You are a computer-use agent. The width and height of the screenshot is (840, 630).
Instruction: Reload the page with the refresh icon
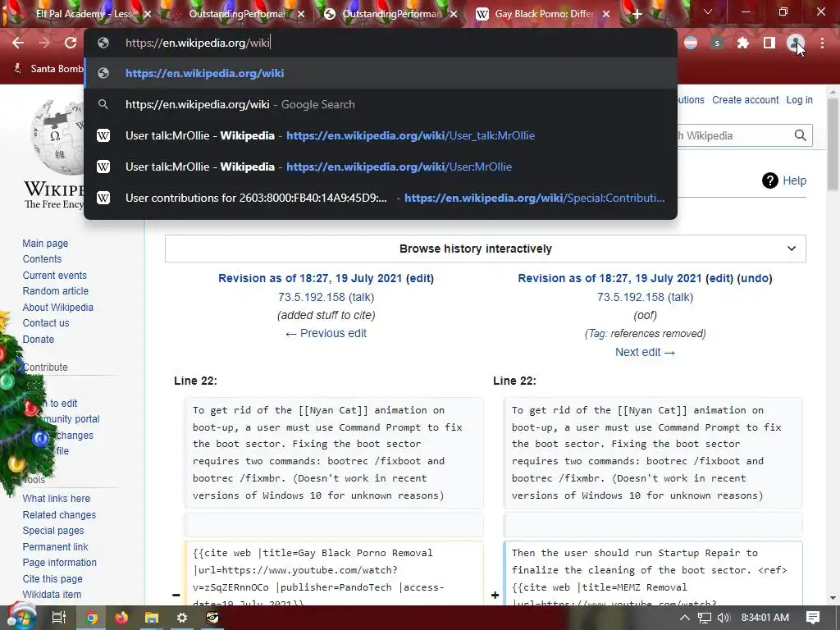pos(71,43)
